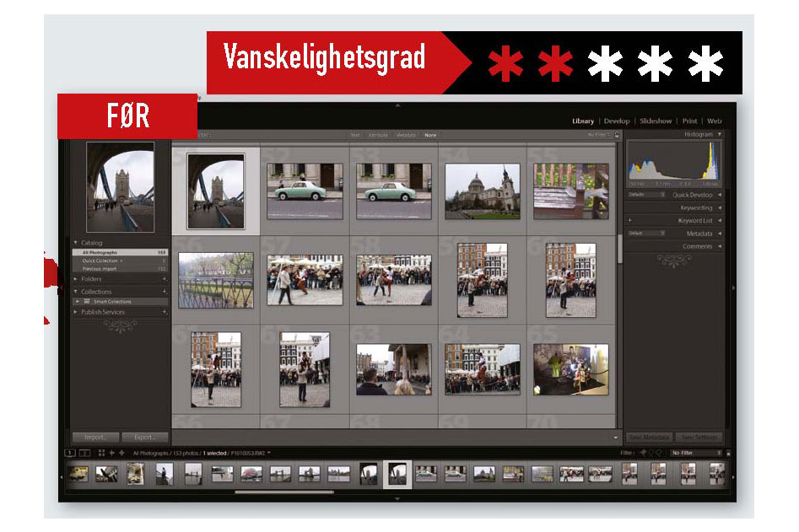The height and width of the screenshot is (532, 799).
Task: Click the flag filter icon above the filmstrip
Action: pyautogui.click(x=643, y=453)
